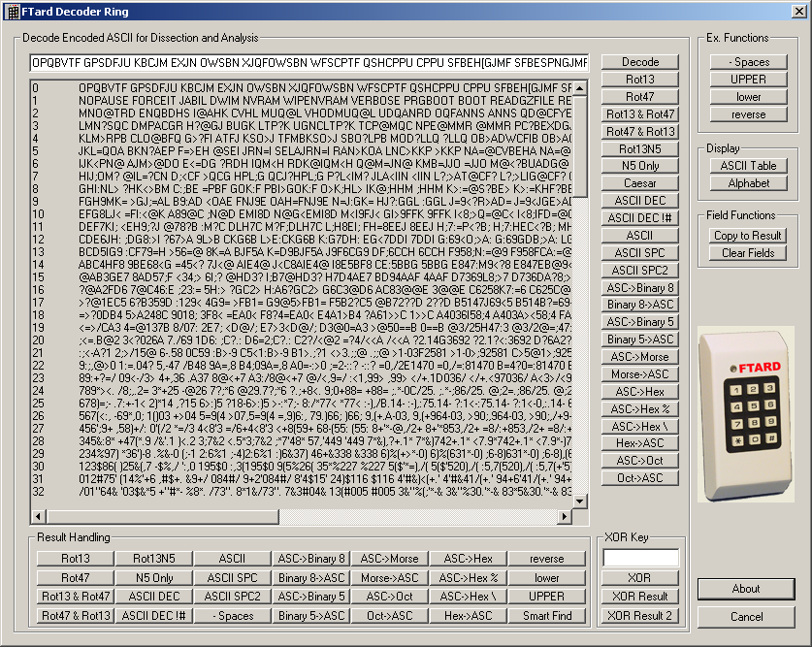Viewport: 812px width, 647px height.
Task: Open the ASCII Table display
Action: coord(748,166)
